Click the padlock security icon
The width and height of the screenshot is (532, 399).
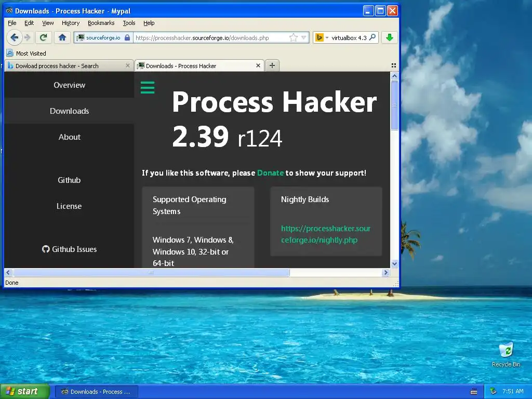click(x=127, y=37)
